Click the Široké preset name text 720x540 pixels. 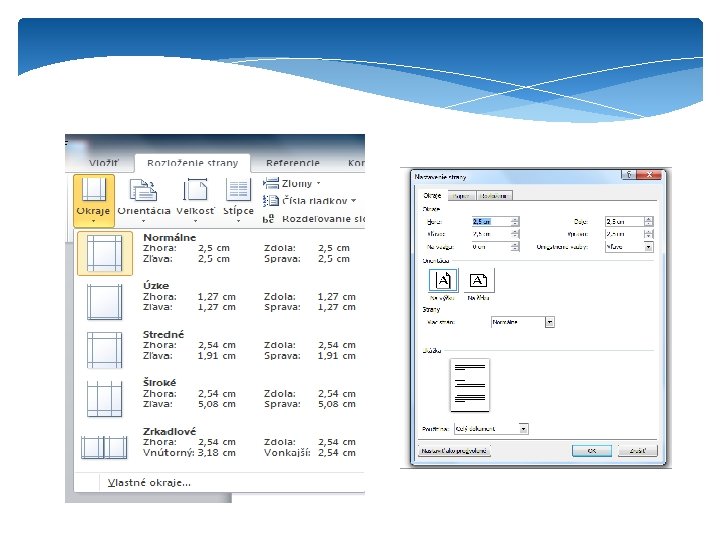coord(159,382)
